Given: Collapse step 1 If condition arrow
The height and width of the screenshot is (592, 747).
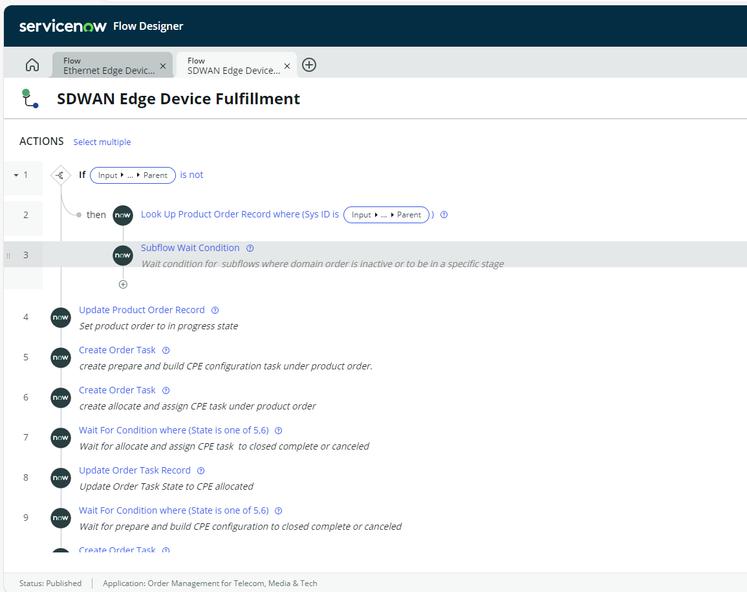Looking at the screenshot, I should [x=16, y=175].
